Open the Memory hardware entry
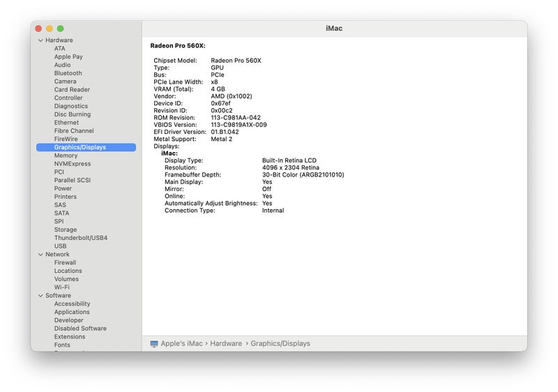This screenshot has height=392, width=558. pos(66,156)
